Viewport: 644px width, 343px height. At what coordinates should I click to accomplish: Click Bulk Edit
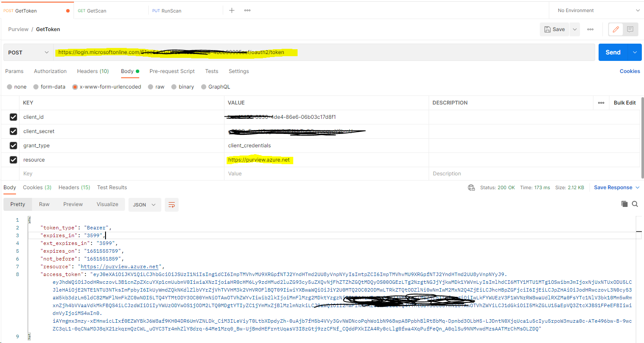[625, 103]
